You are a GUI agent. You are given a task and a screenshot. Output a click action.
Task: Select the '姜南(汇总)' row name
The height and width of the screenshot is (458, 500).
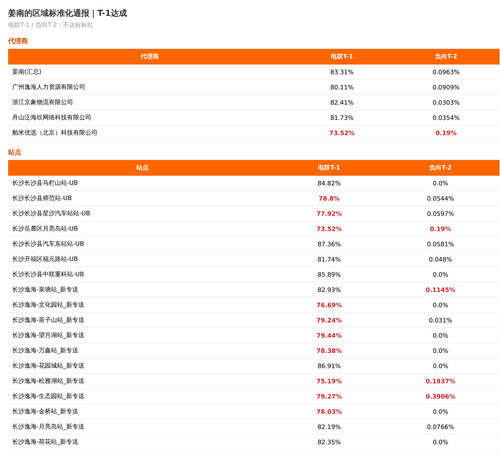(27, 72)
